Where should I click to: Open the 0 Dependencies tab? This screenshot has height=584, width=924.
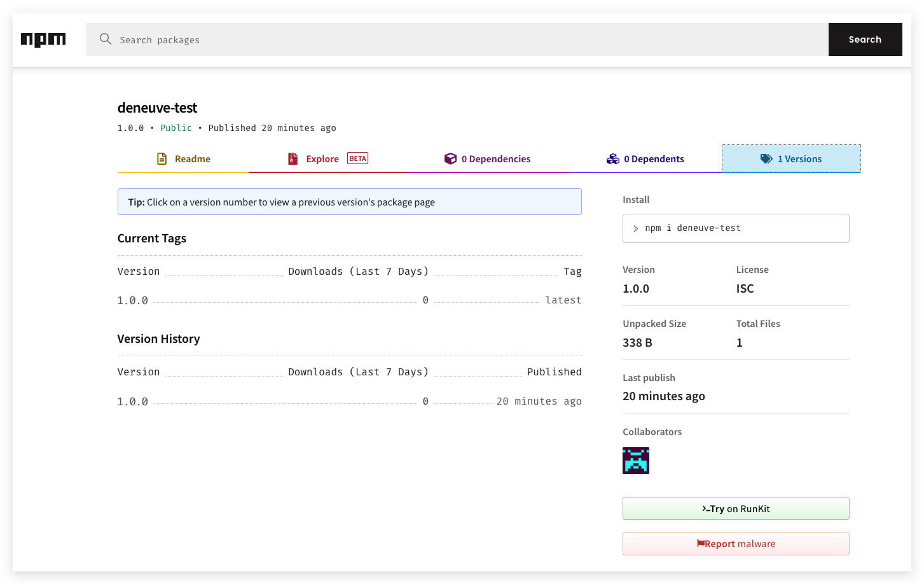[x=487, y=158]
